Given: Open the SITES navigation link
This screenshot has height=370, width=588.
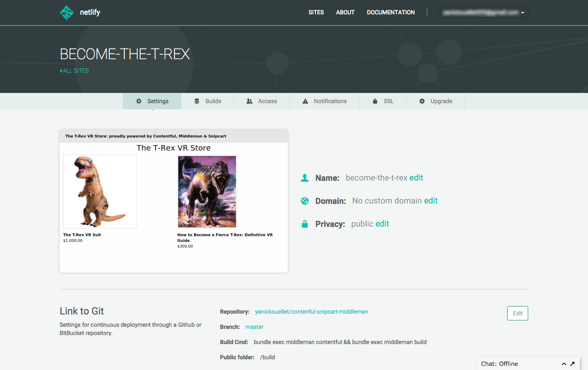Looking at the screenshot, I should (316, 12).
